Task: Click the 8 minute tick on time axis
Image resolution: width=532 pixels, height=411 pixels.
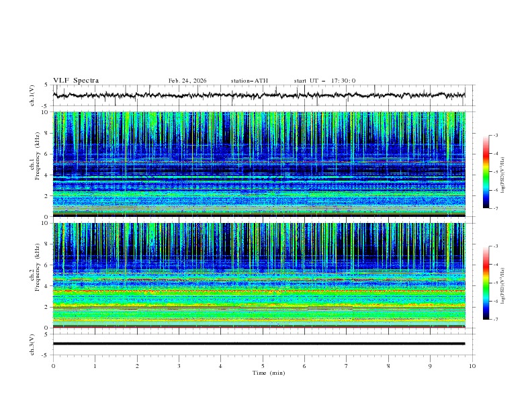Action: pyautogui.click(x=388, y=366)
